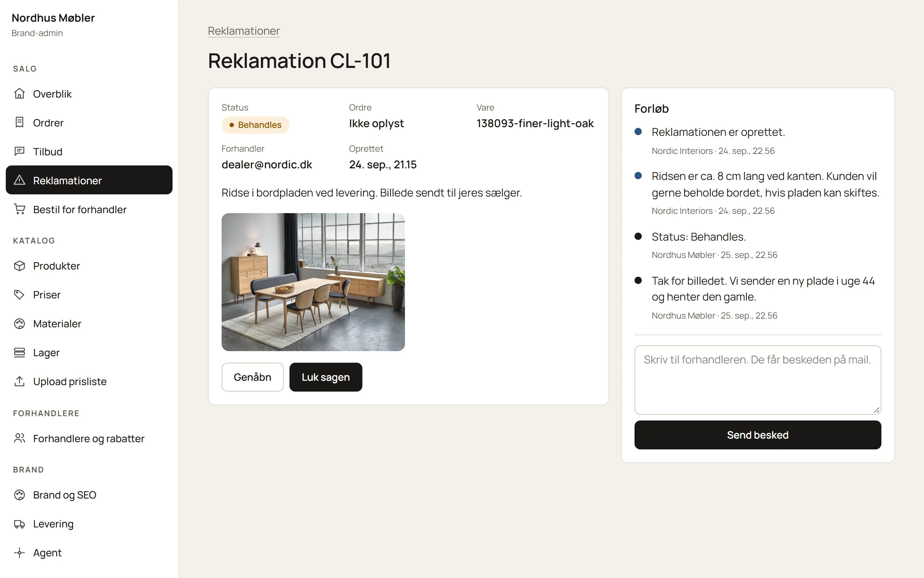This screenshot has width=924, height=578.
Task: Click the textarea resize grip
Action: [876, 410]
